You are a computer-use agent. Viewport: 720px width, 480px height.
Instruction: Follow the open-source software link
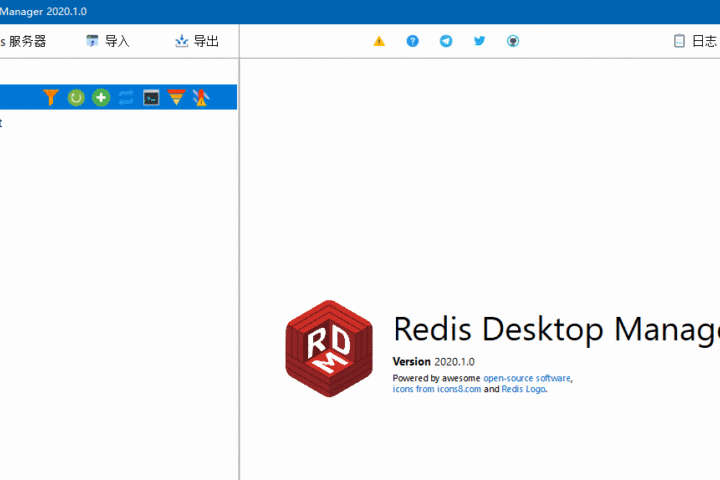[527, 379]
